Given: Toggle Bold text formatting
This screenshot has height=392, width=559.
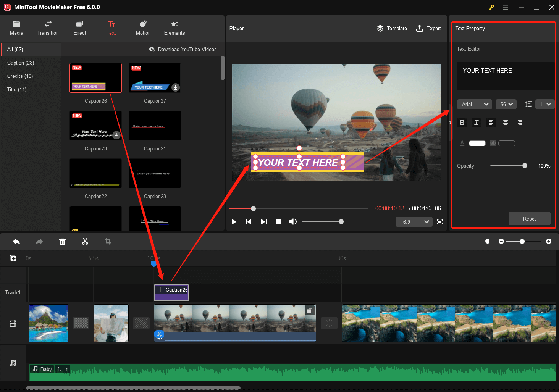Looking at the screenshot, I should (462, 123).
